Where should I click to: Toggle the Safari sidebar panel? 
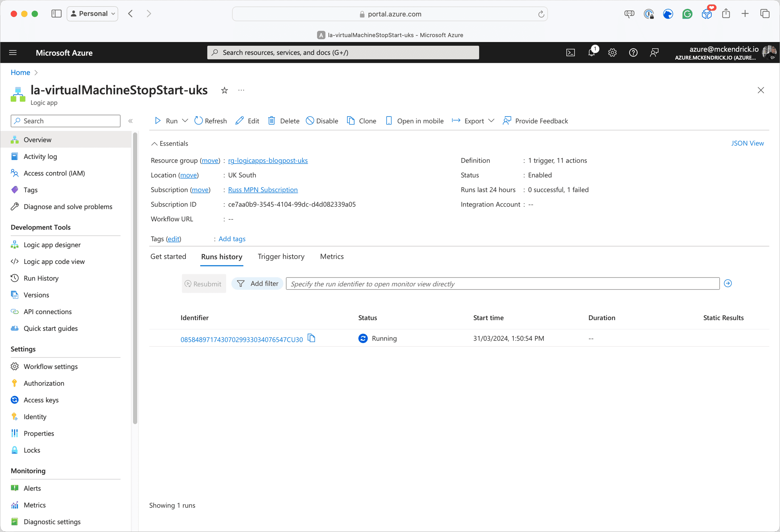click(x=56, y=14)
